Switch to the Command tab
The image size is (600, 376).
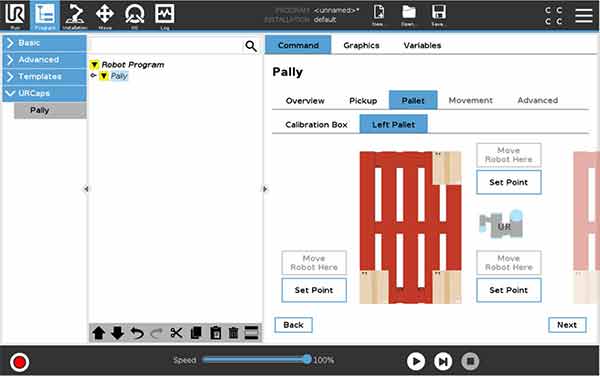(298, 45)
